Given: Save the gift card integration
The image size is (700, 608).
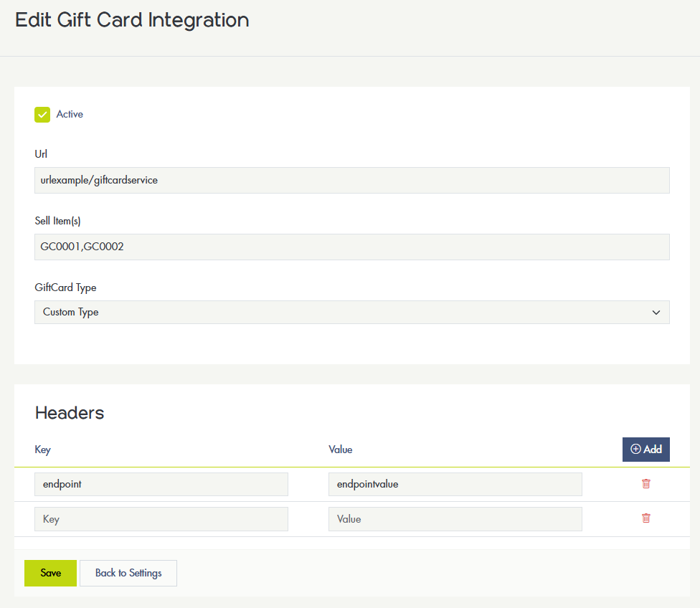Looking at the screenshot, I should pyautogui.click(x=50, y=574).
